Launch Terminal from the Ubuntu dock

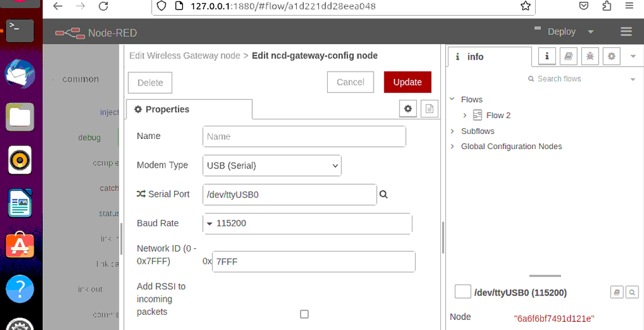[19, 30]
